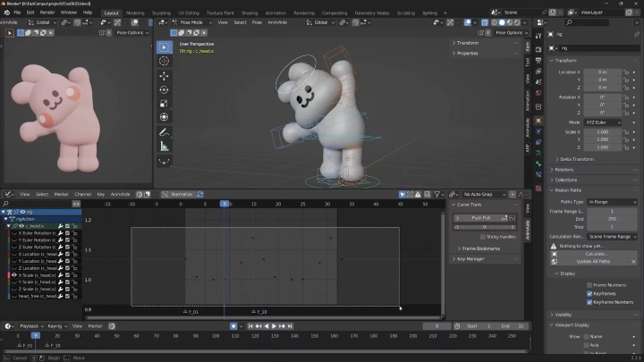Click the Update All Paths button
This screenshot has width=644, height=362.
click(x=593, y=261)
